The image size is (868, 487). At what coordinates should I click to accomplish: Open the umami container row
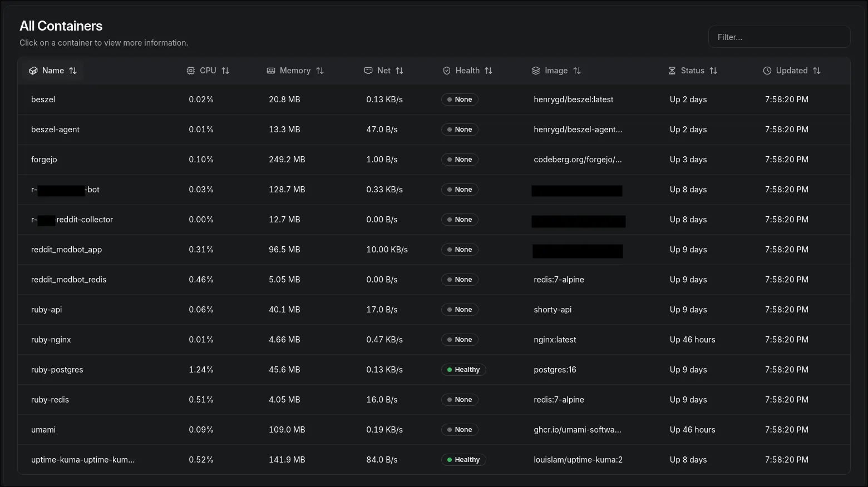pyautogui.click(x=43, y=430)
